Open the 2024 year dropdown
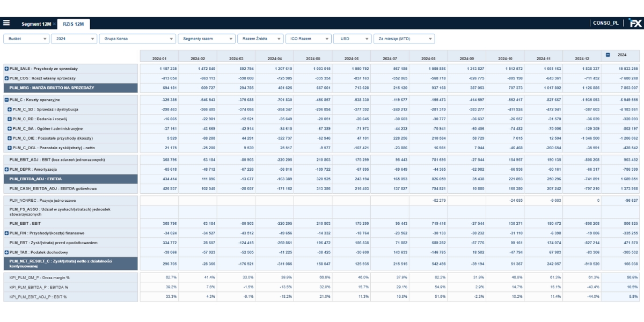644x322 pixels. 74,39
